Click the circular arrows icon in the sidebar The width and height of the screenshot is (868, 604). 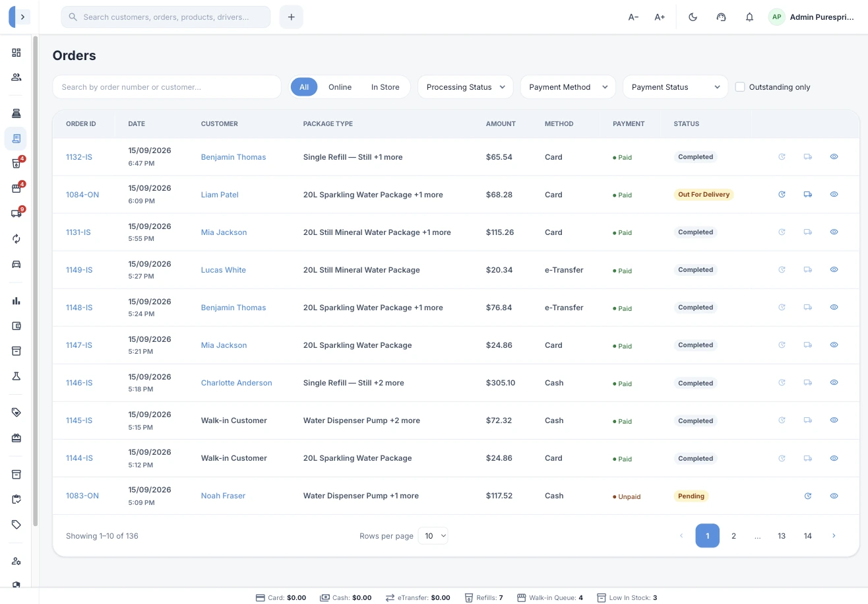tap(16, 239)
